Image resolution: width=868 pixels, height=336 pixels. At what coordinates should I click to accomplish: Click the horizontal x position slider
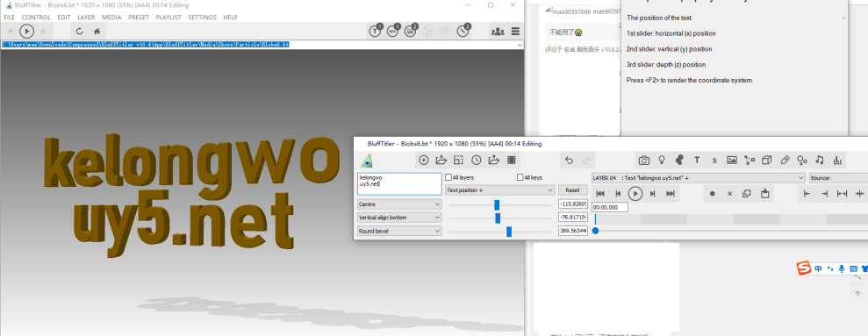click(x=500, y=204)
